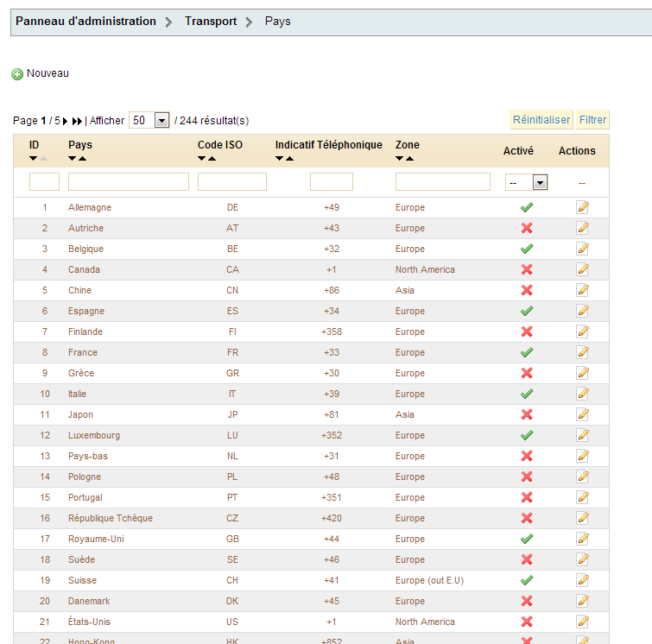Disable Royaume-Uni via green checkmark
This screenshot has width=652, height=644.
coord(527,539)
